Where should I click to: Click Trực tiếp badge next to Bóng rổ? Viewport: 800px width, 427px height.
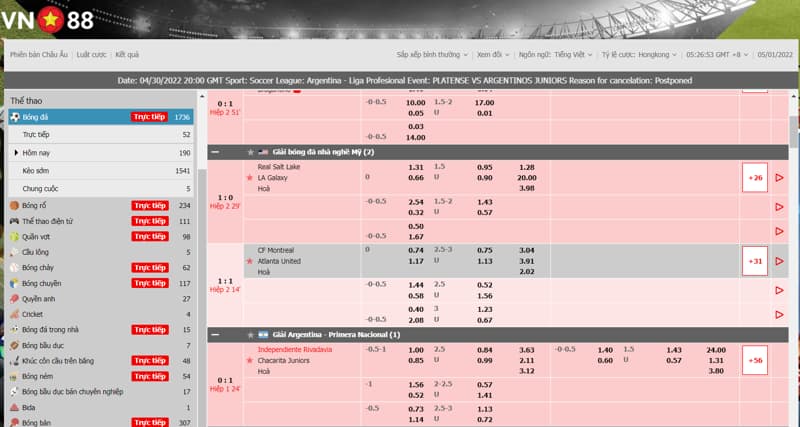click(x=150, y=206)
